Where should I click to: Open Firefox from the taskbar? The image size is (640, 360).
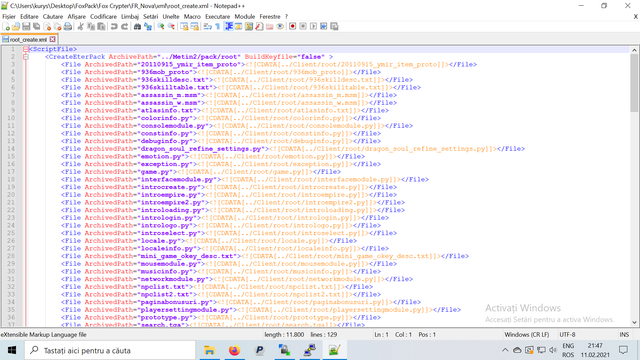coord(234,350)
